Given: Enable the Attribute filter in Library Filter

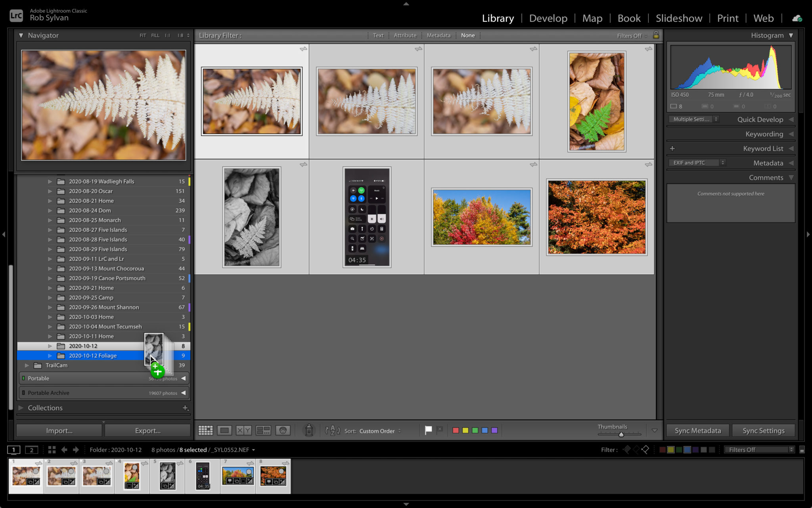Looking at the screenshot, I should tap(405, 35).
